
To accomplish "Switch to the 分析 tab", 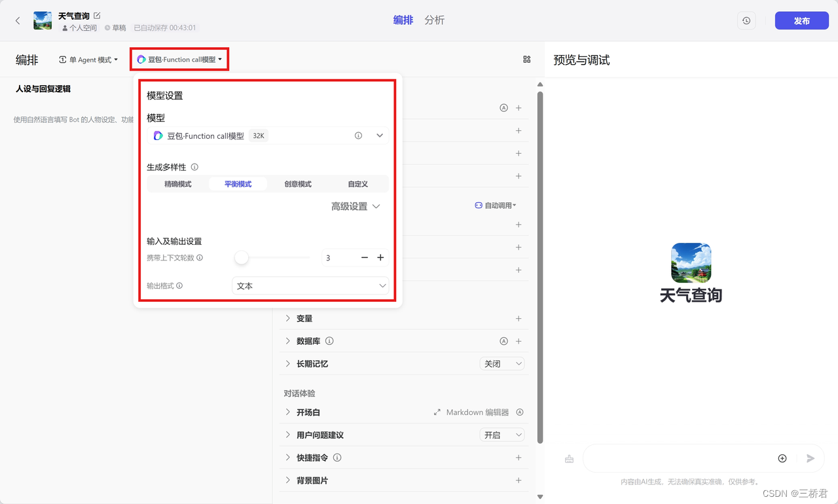I will pos(435,20).
